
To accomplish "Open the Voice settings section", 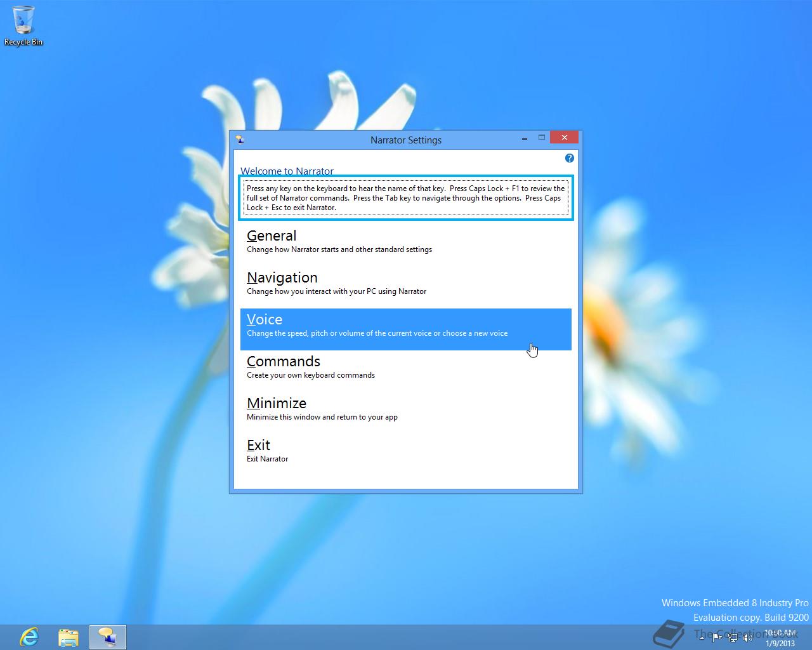I will 406,329.
